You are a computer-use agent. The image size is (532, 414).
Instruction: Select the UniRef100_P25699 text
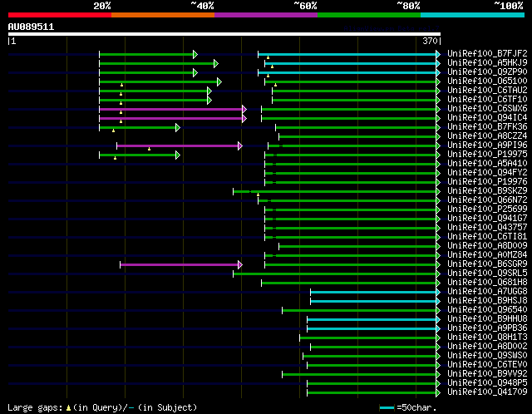click(487, 209)
